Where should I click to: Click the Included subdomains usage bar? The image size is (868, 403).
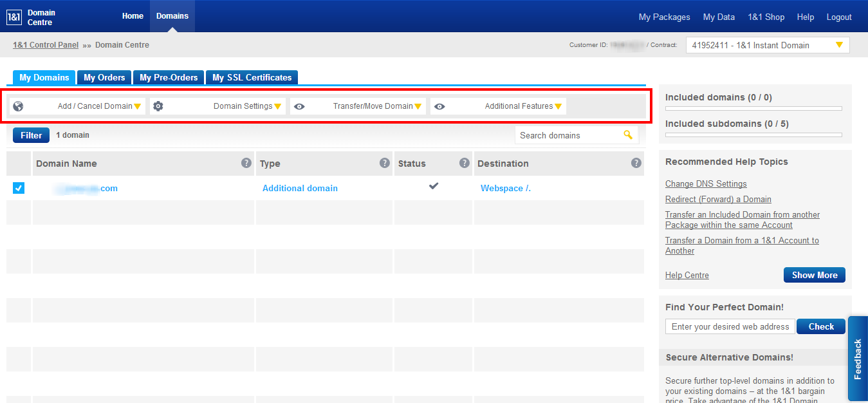tap(753, 135)
